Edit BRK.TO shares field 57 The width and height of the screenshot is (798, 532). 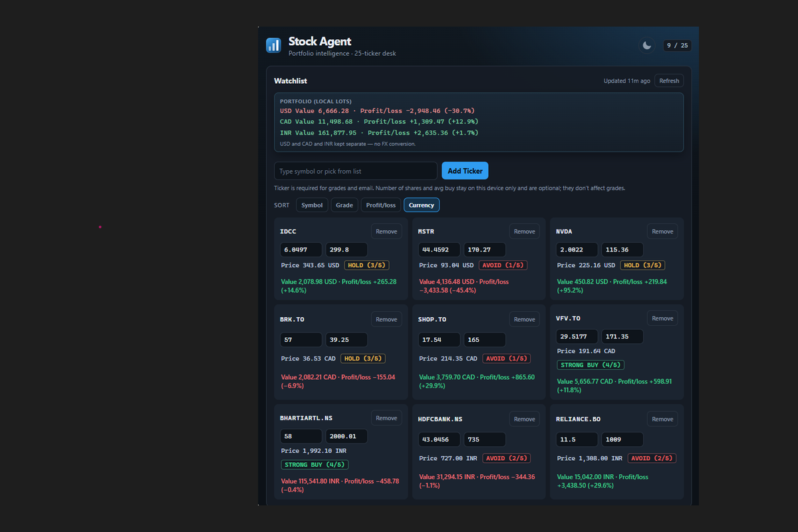(x=301, y=340)
